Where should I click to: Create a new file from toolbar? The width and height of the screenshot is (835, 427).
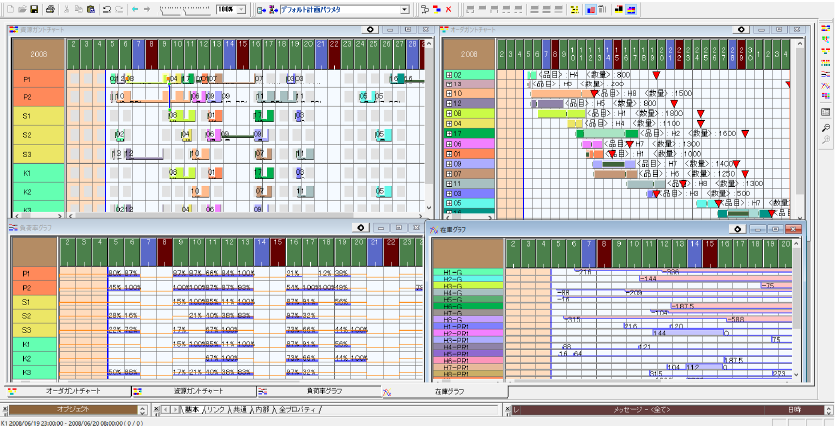[x=10, y=10]
